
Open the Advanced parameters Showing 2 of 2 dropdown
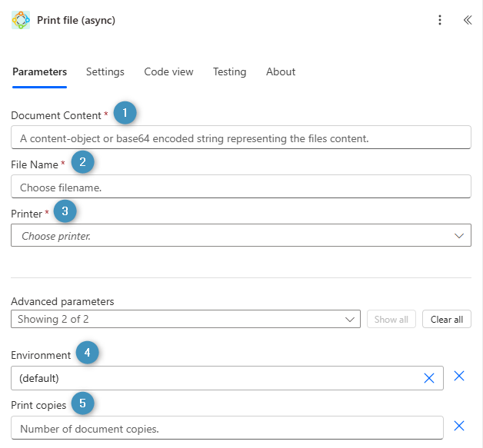(x=185, y=319)
